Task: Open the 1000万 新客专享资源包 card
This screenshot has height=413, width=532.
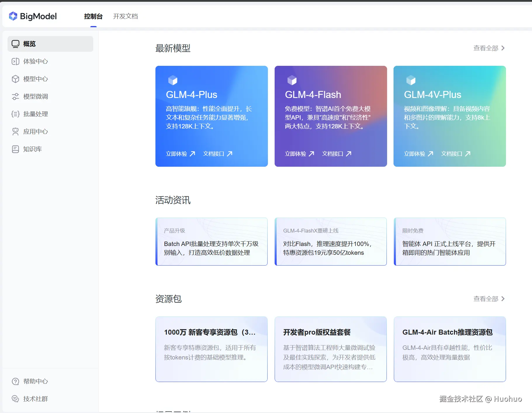Action: [212, 349]
